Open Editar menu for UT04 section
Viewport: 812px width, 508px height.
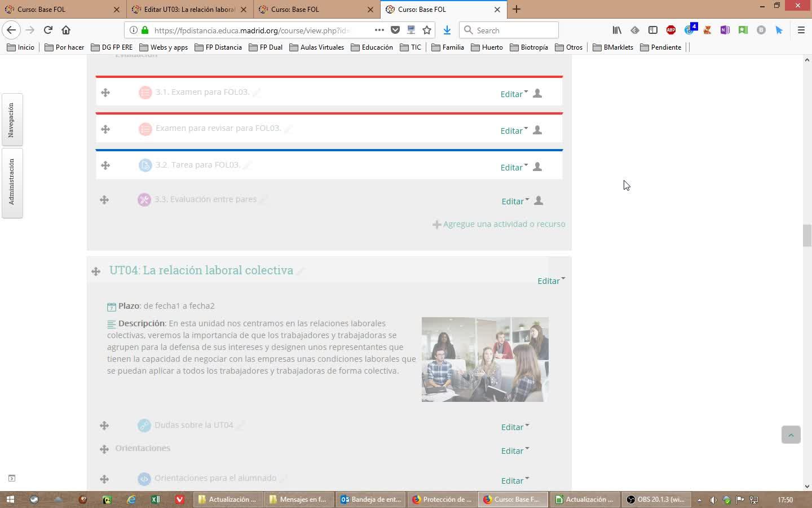pyautogui.click(x=551, y=281)
